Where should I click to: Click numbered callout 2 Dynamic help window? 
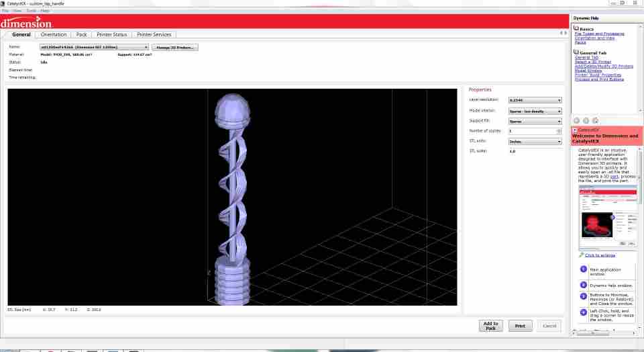[x=583, y=285]
